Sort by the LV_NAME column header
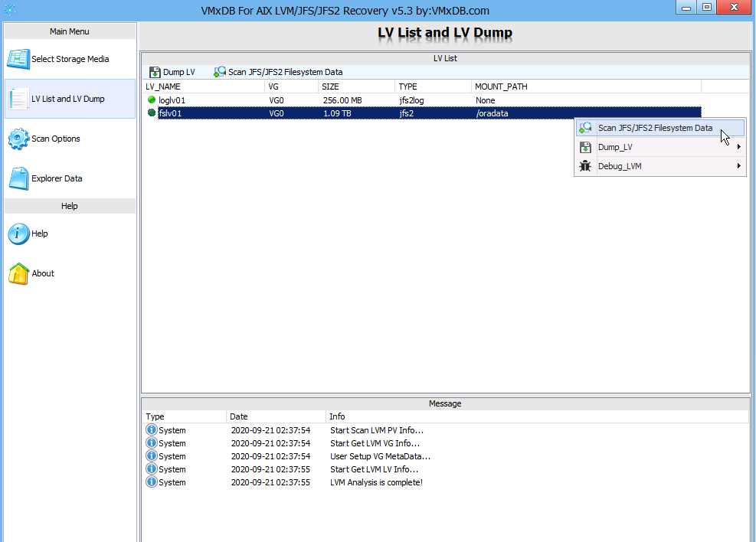The image size is (756, 542). (204, 87)
